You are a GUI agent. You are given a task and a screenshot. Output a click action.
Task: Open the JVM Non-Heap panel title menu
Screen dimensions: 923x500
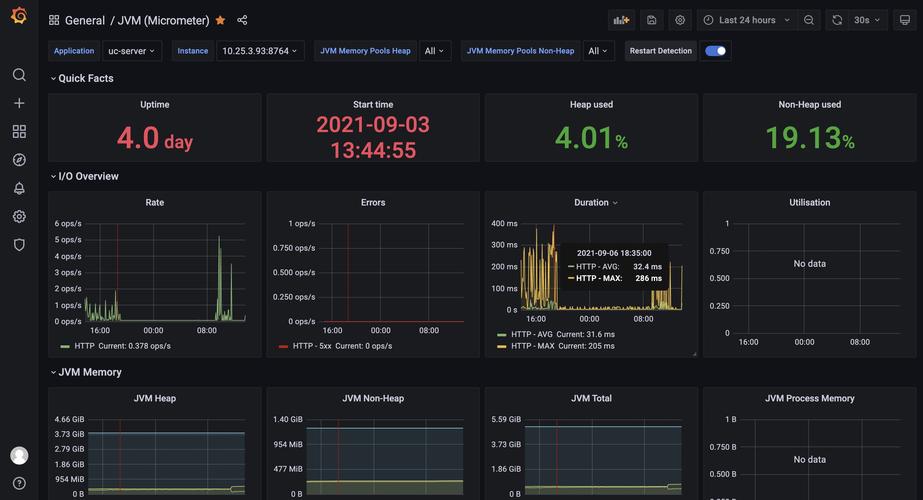point(373,398)
